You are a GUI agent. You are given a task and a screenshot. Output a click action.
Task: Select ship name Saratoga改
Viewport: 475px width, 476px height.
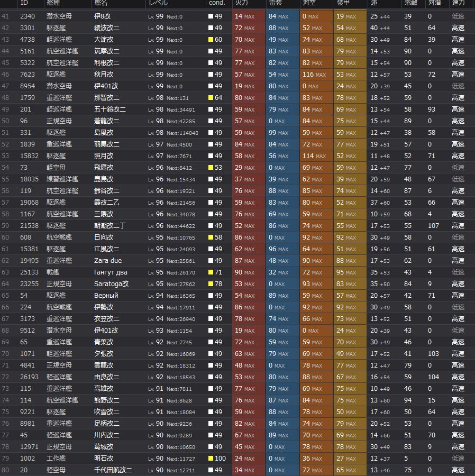(x=112, y=284)
